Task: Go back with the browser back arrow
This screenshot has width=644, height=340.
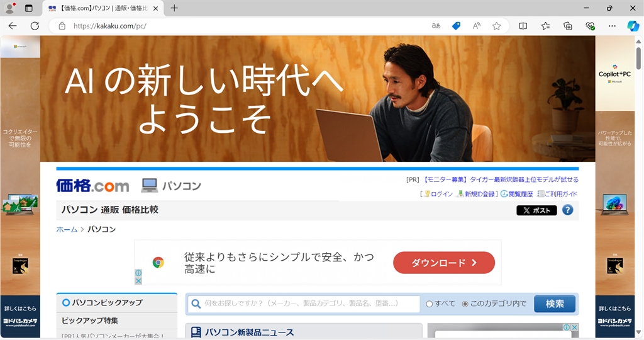Action: point(13,26)
